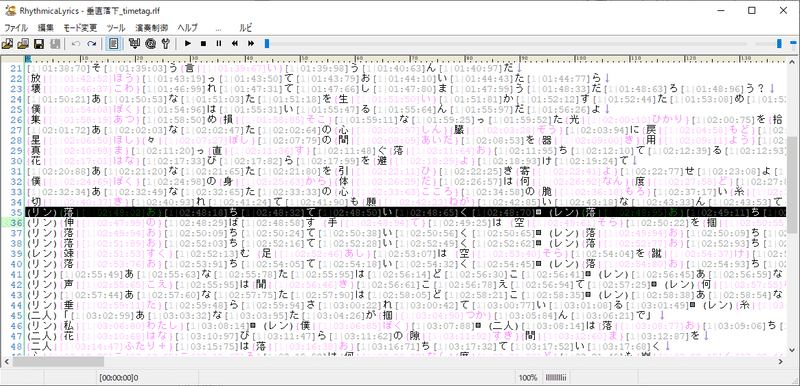Click line number 40 in the gutter
Viewport: 800px width, 386px height.
[x=16, y=264]
